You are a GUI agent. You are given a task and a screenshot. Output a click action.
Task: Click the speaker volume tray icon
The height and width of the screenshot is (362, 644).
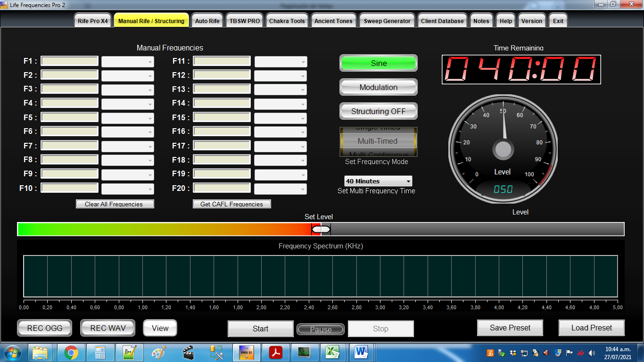click(x=592, y=353)
